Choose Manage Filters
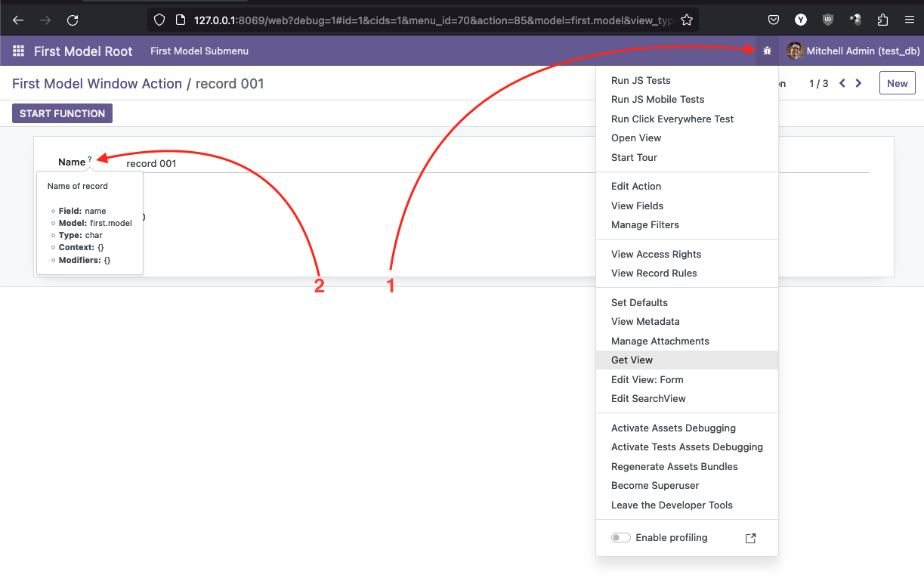This screenshot has height=578, width=924. click(x=645, y=224)
